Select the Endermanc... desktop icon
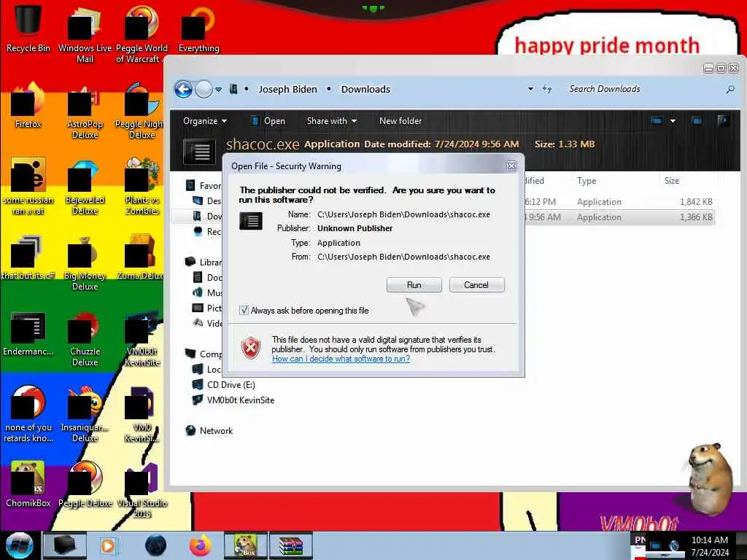 pos(28,333)
